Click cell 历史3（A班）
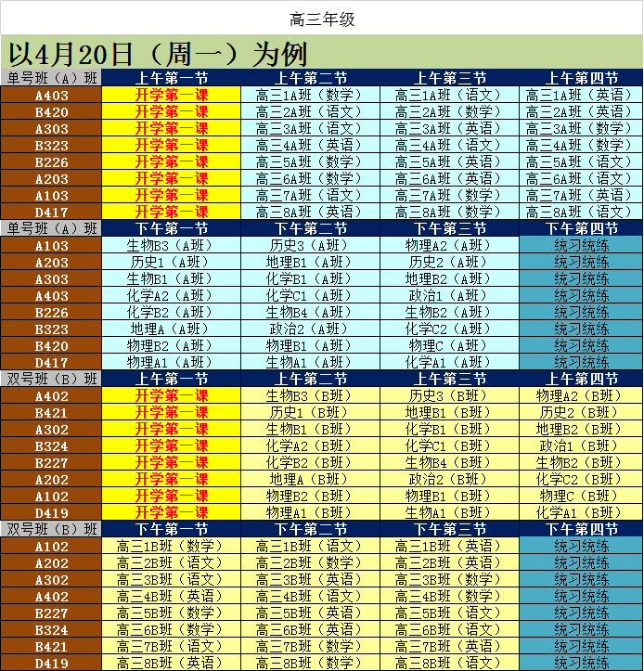 (x=311, y=245)
